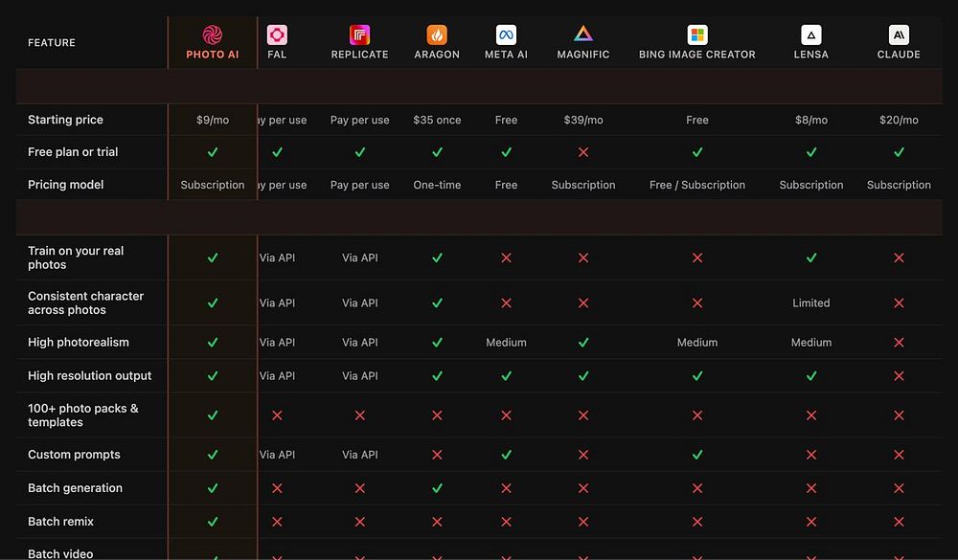Click the Custom prompts row label
958x560 pixels.
74,455
